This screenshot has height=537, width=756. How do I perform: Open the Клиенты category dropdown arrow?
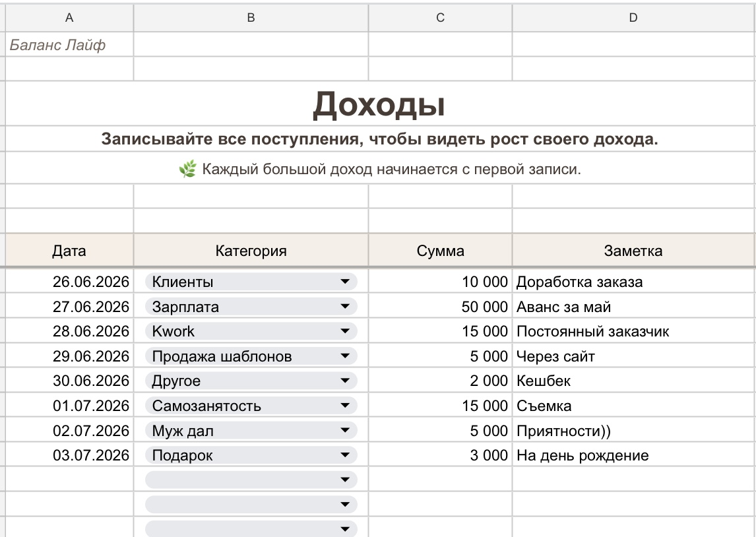click(345, 282)
